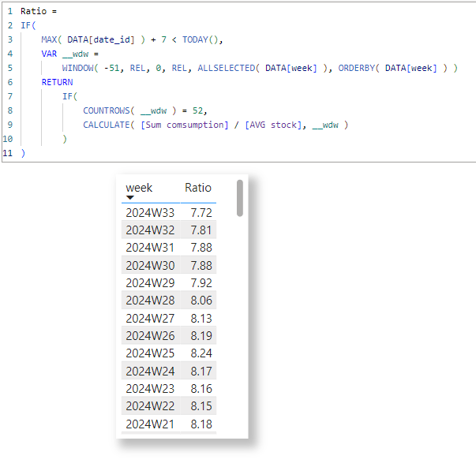The height and width of the screenshot is (467, 476).
Task: Click the RETURN keyword in line 6
Action: coord(57,82)
